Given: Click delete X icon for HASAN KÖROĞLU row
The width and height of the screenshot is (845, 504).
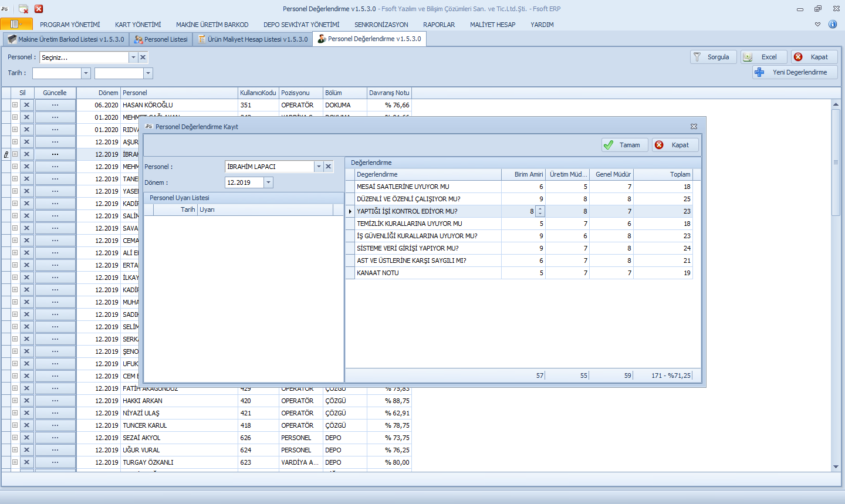Looking at the screenshot, I should pyautogui.click(x=26, y=105).
